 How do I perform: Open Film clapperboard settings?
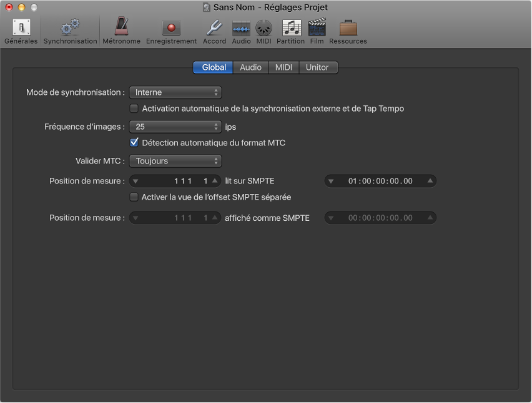[x=317, y=30]
